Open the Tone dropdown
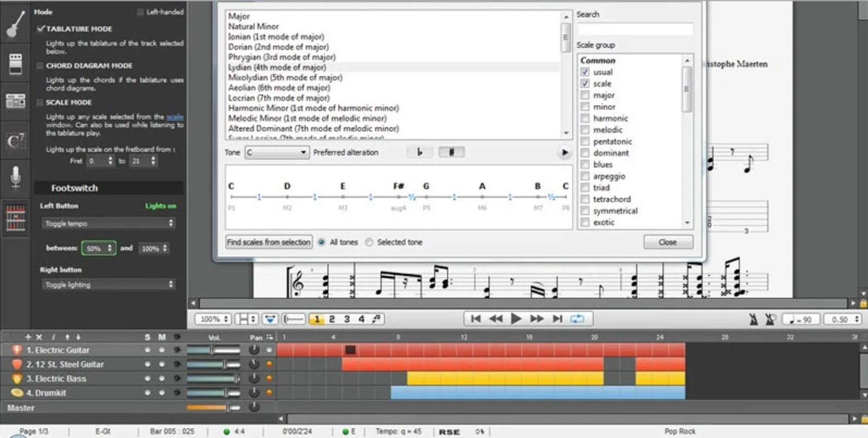Viewport: 868px width, 438px height. 277,152
